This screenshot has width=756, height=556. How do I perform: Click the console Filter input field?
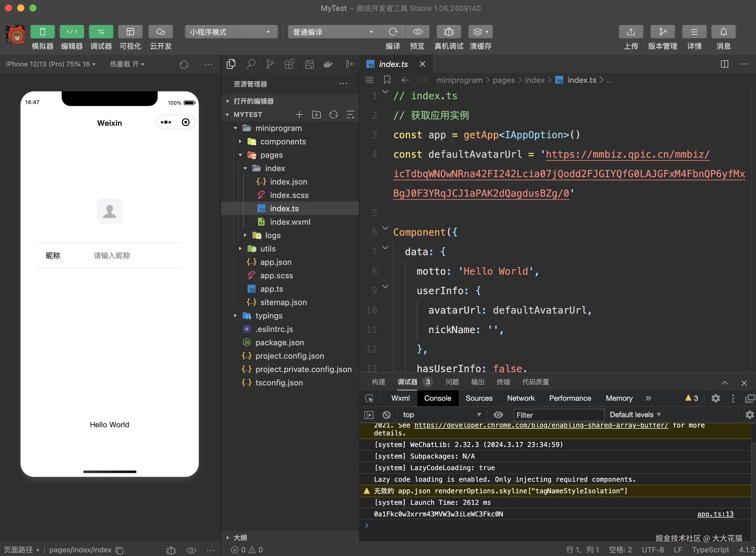point(559,415)
